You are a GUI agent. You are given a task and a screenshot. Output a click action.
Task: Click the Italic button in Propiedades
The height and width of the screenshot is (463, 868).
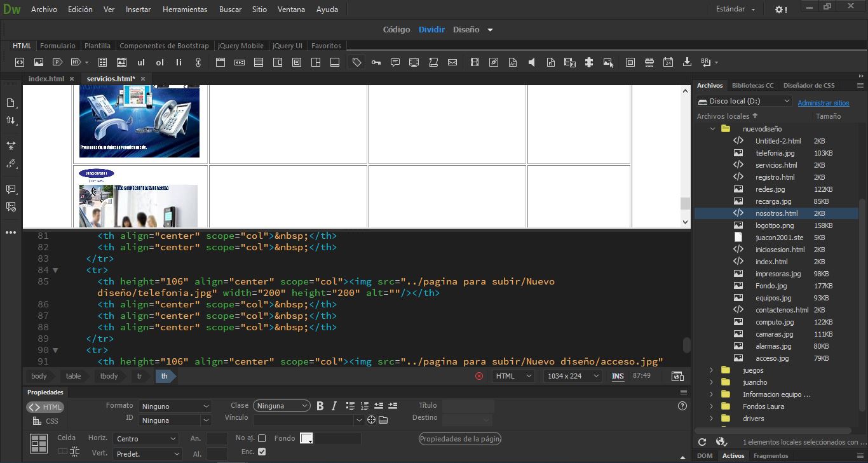coord(334,406)
